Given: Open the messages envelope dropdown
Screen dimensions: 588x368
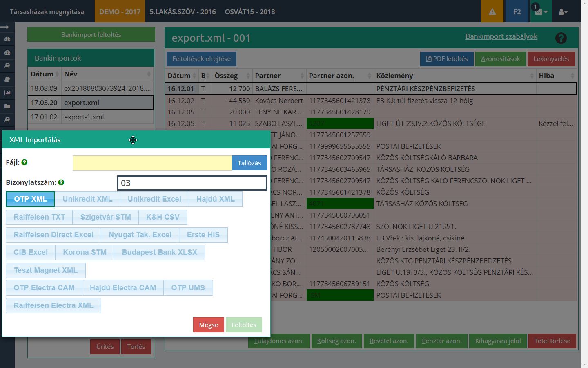Looking at the screenshot, I should tap(541, 12).
